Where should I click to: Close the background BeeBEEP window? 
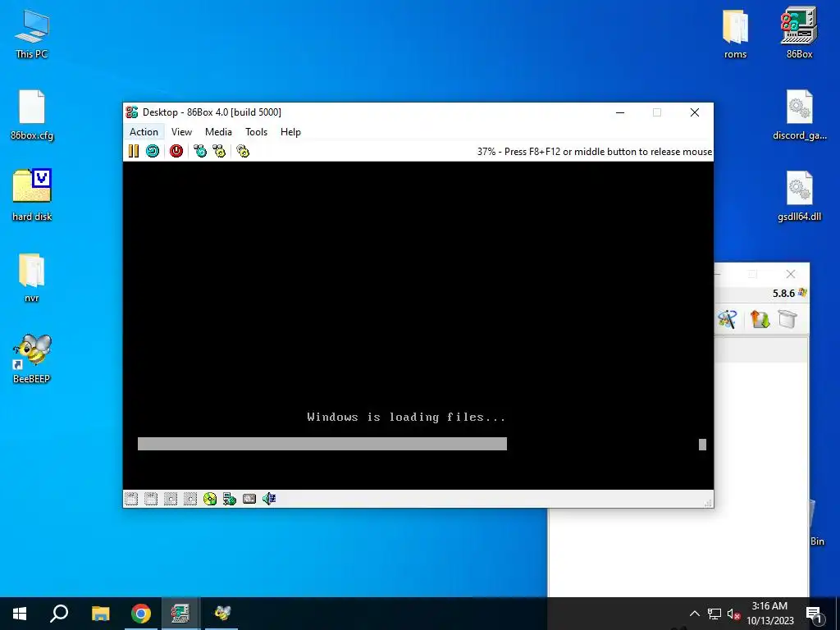click(x=791, y=274)
